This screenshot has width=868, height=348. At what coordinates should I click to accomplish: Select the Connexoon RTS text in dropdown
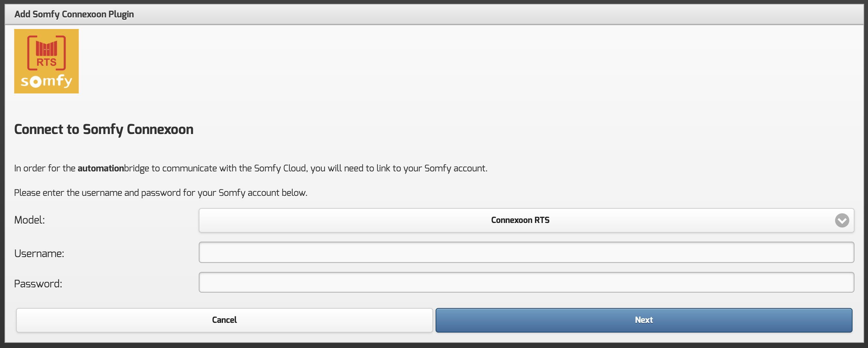pos(520,220)
